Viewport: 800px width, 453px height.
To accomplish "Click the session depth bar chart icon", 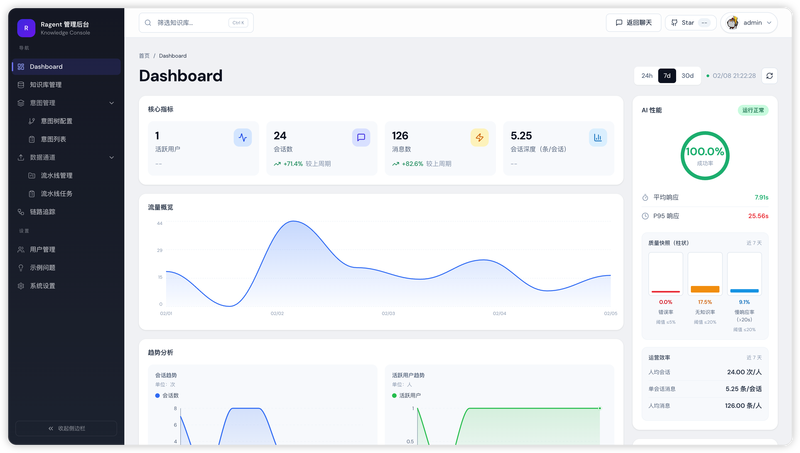I will (x=598, y=137).
